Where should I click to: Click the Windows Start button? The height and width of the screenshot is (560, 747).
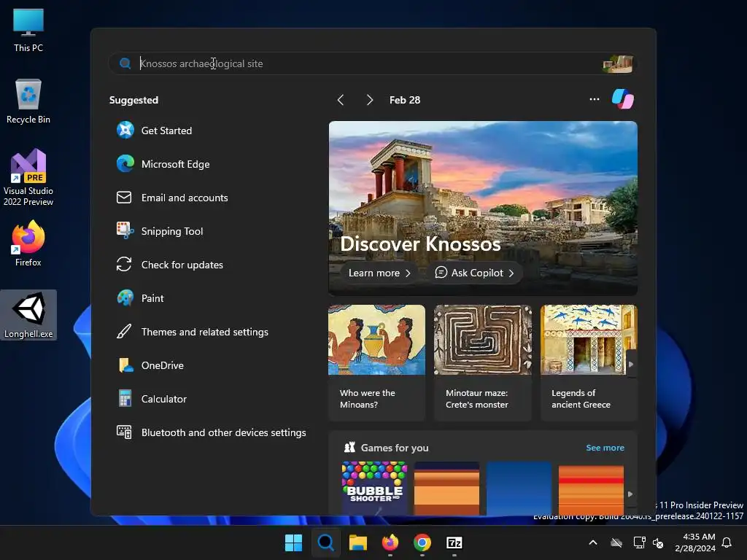[293, 542]
